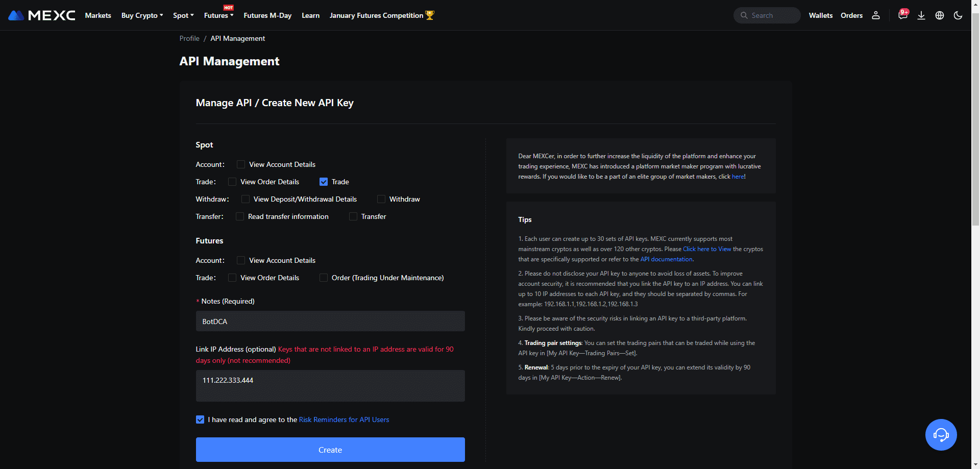Enable the Withdraw permission checkbox
This screenshot has width=980, height=469.
click(x=381, y=199)
